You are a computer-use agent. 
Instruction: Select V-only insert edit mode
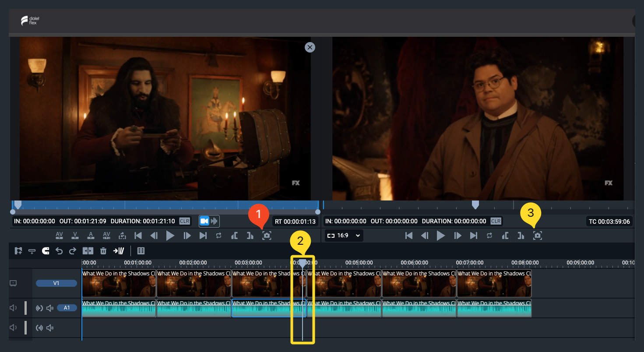[x=75, y=236]
